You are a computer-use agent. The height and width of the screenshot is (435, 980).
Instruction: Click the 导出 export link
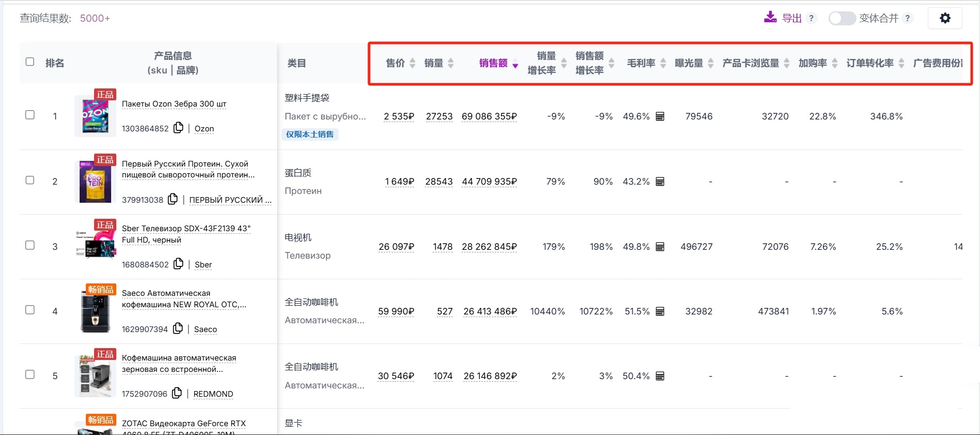791,18
